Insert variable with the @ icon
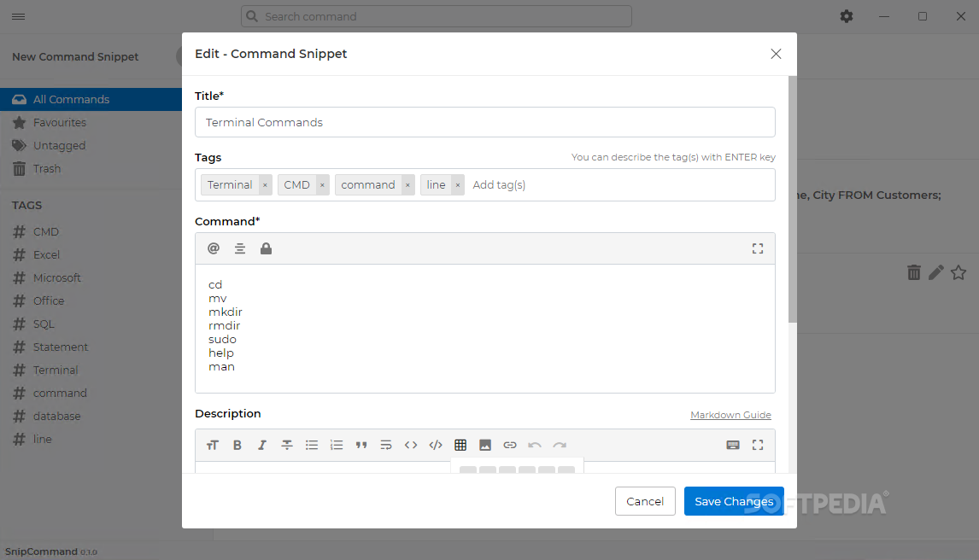This screenshot has width=979, height=560. tap(214, 248)
